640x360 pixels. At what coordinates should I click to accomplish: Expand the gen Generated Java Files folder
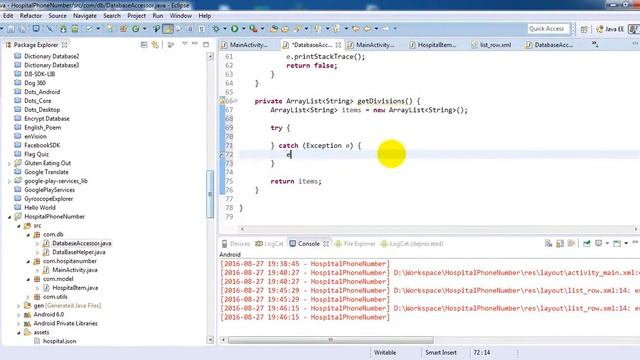pos(19,306)
